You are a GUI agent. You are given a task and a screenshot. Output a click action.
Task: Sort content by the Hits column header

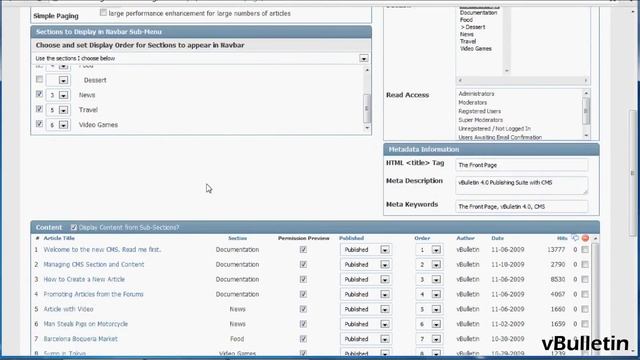(x=562, y=238)
